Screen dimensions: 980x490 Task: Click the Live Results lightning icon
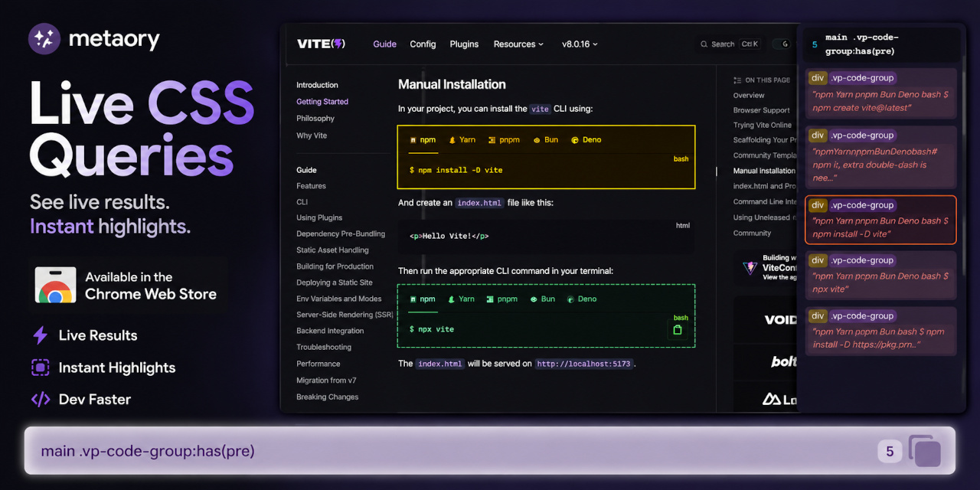(40, 335)
